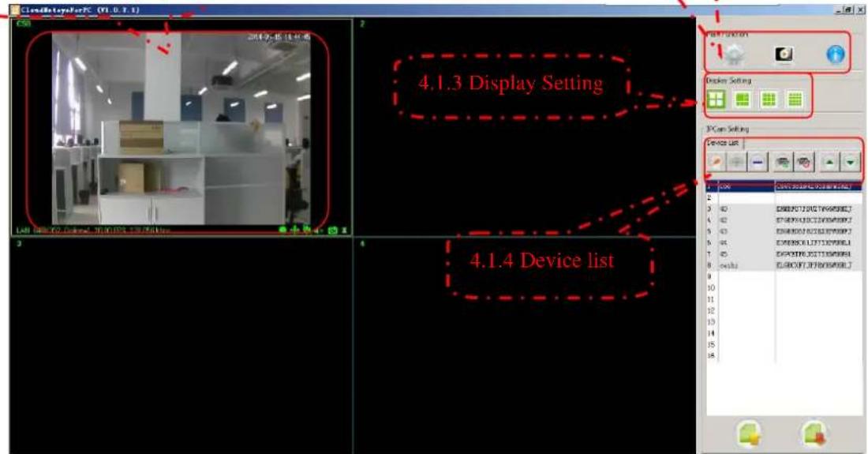Select device row 3 in device list
The width and height of the screenshot is (868, 454).
point(784,208)
